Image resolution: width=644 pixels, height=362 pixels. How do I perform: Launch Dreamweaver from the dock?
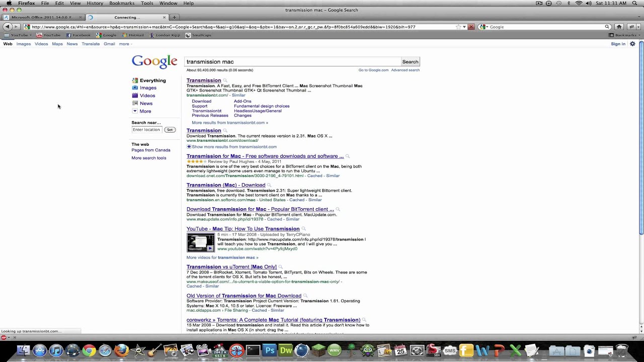[286, 350]
